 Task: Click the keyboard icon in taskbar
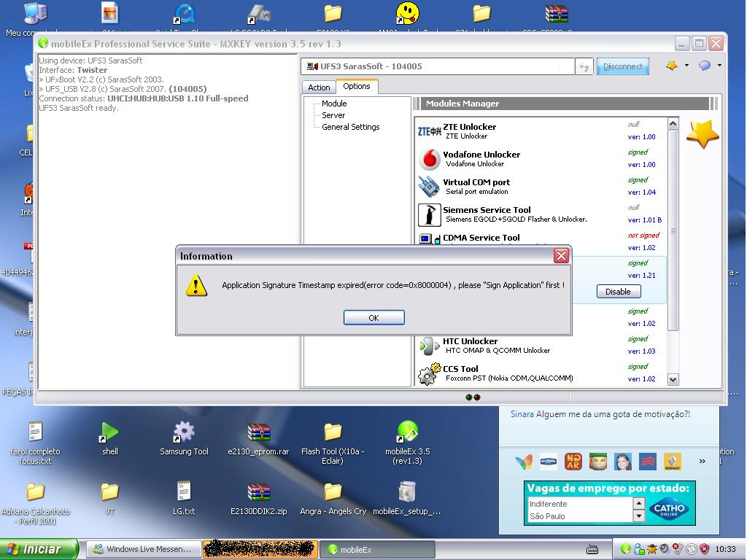pos(592,550)
